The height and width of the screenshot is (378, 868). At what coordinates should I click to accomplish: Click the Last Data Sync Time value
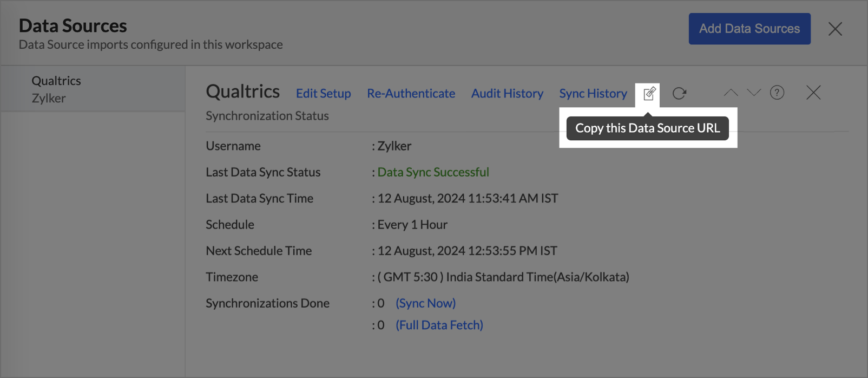tap(468, 198)
